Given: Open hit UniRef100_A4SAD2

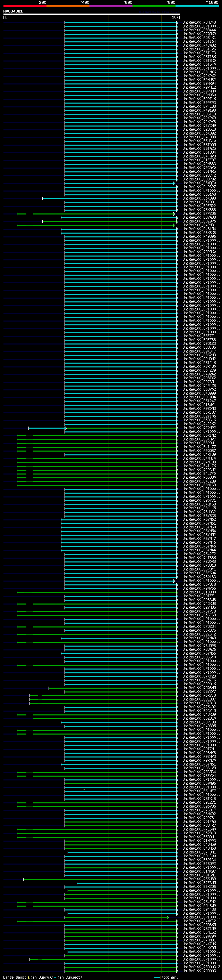Looking at the screenshot, I should point(199,45).
